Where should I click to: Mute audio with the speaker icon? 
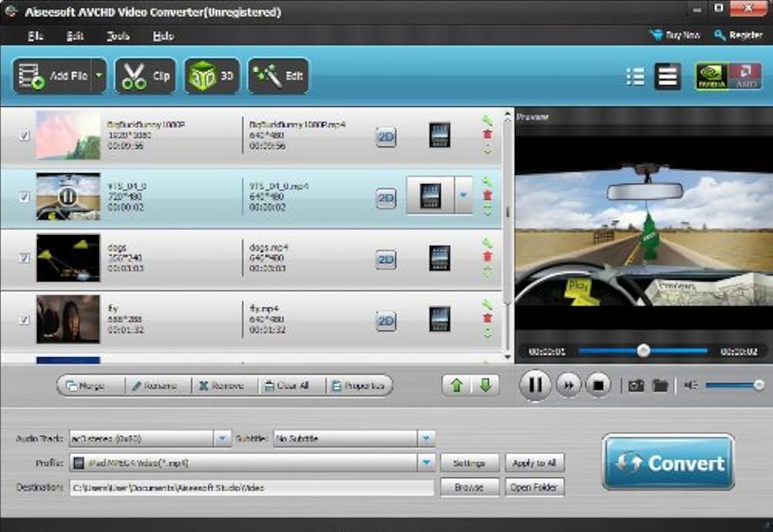(690, 385)
